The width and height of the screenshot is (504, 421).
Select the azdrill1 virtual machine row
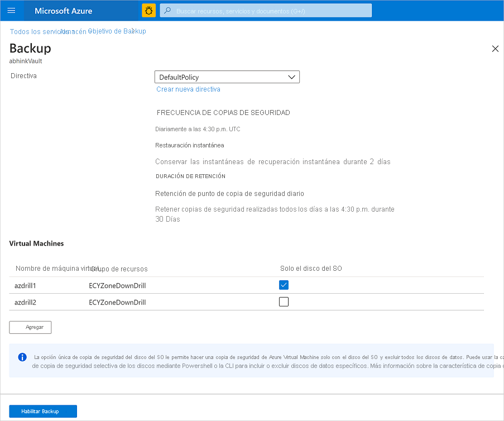tap(25, 285)
